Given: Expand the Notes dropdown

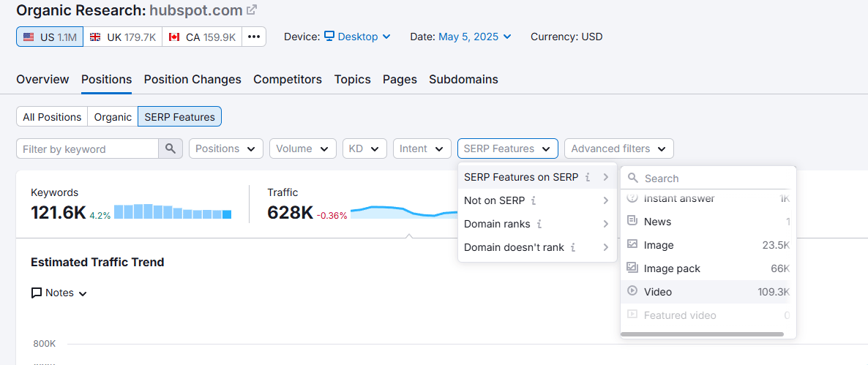Looking at the screenshot, I should click(x=60, y=293).
